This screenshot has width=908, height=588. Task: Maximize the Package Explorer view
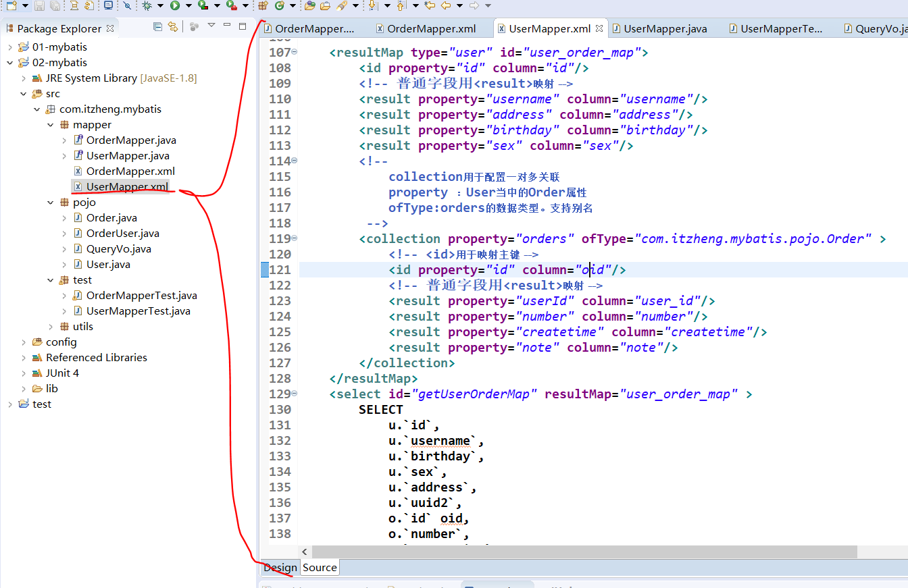243,26
